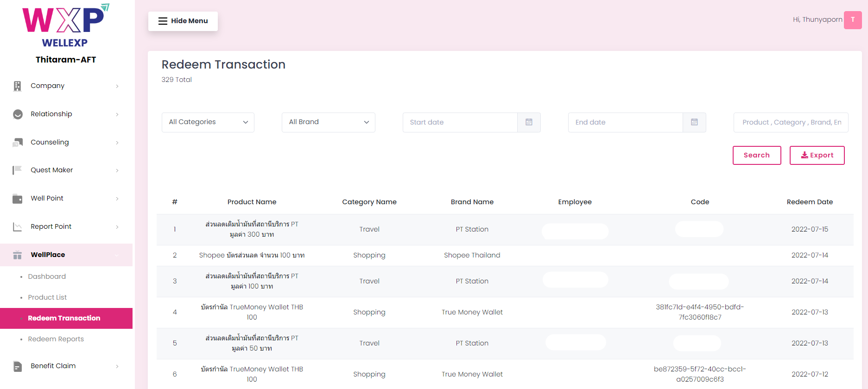This screenshot has width=868, height=389.
Task: Click the Redeem Date column header
Action: pyautogui.click(x=810, y=202)
